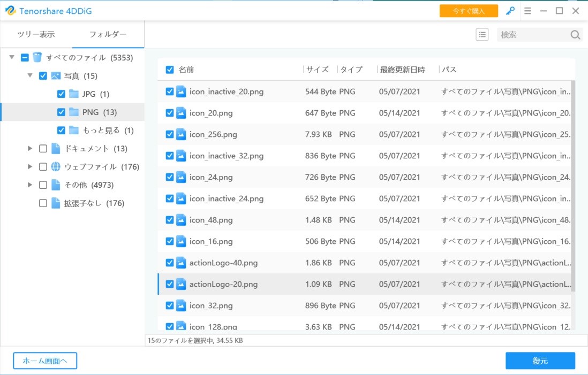Click image icon of icon_48.png
Screen dimensions: 588x375
(181, 219)
